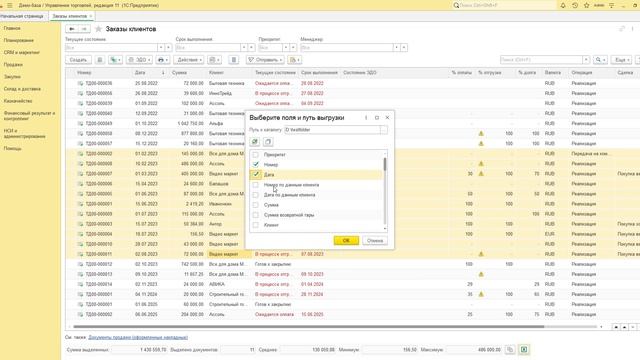This screenshot has width=640, height=360.
Task: Open notifications bell icon in title bar
Action: 563,5
